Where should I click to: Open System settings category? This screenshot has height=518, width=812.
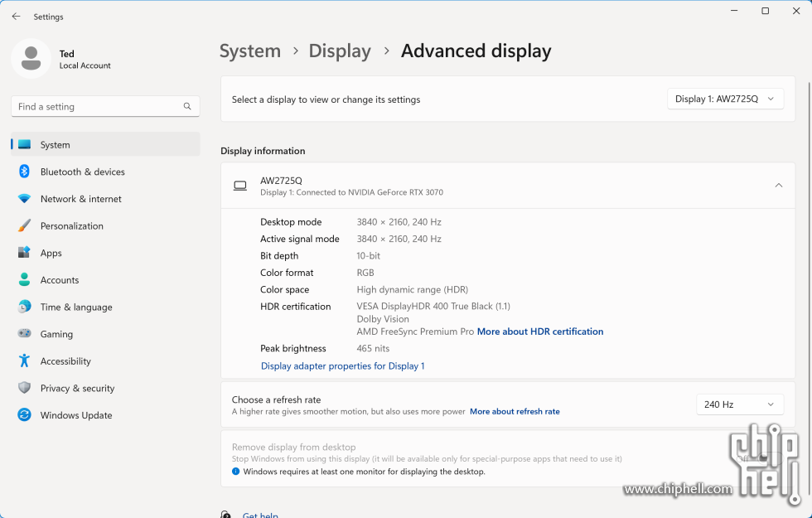tap(106, 144)
